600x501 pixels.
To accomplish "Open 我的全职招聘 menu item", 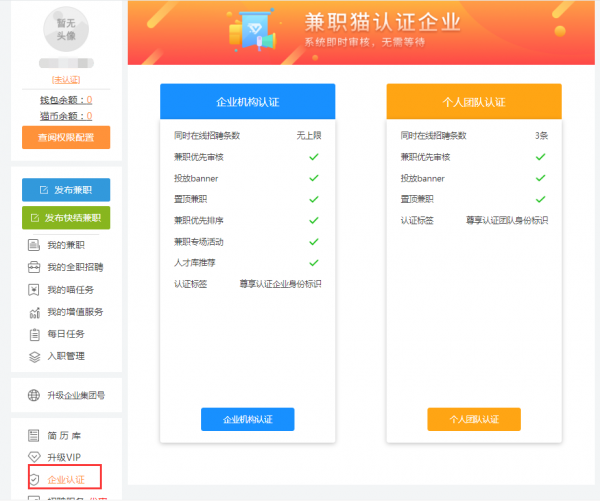I will click(x=75, y=267).
